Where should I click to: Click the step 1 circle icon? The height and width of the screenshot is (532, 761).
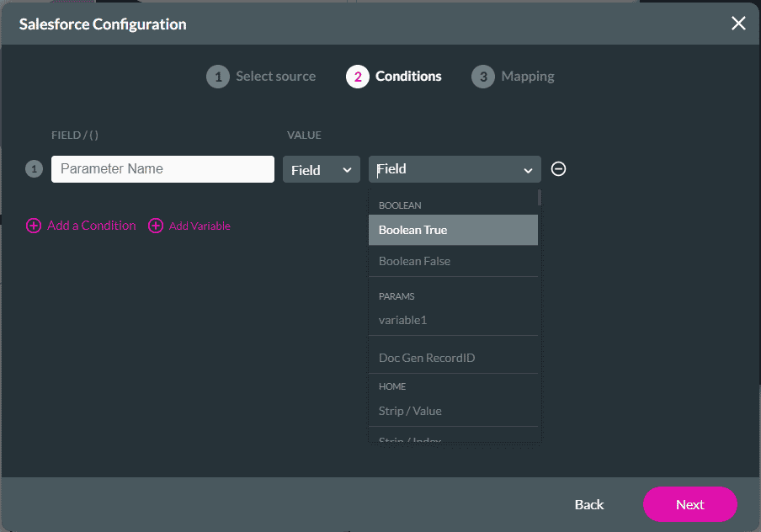click(218, 76)
